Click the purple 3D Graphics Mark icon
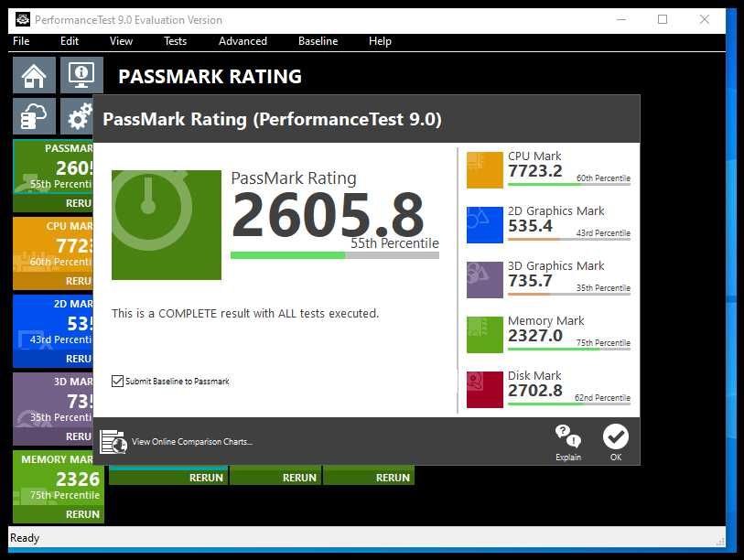This screenshot has width=744, height=560. coord(484,279)
